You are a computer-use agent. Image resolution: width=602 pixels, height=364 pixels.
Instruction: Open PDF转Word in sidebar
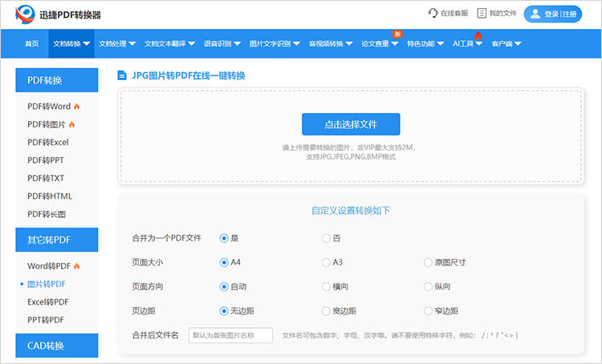pyautogui.click(x=49, y=107)
